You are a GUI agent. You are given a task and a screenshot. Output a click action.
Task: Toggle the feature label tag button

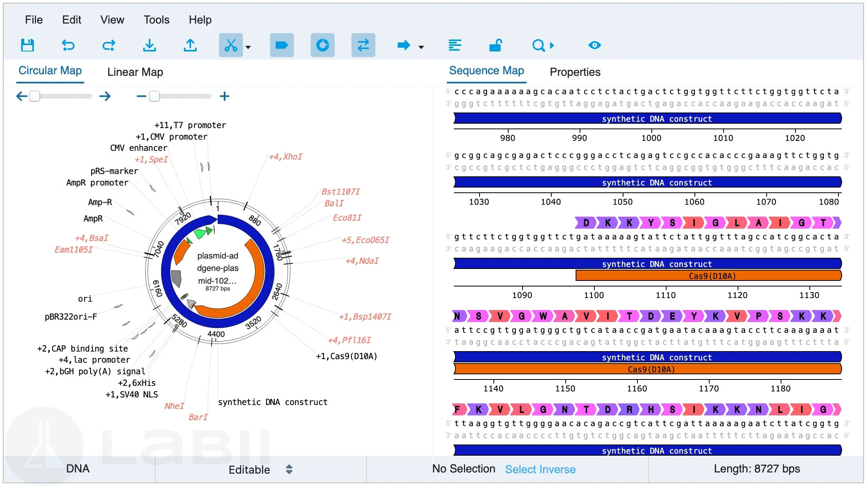282,45
